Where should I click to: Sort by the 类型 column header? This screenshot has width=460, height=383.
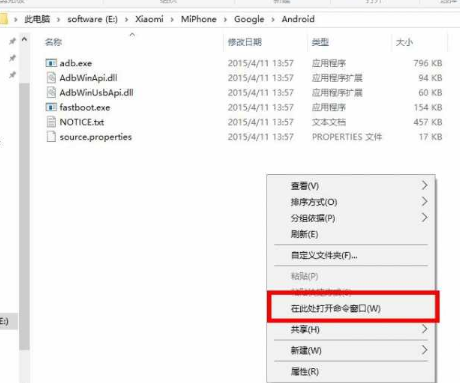coord(320,42)
